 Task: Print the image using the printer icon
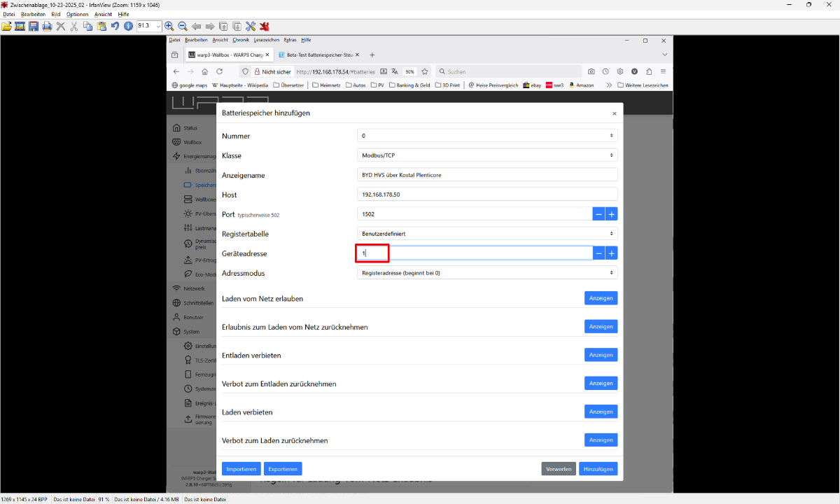click(x=47, y=26)
